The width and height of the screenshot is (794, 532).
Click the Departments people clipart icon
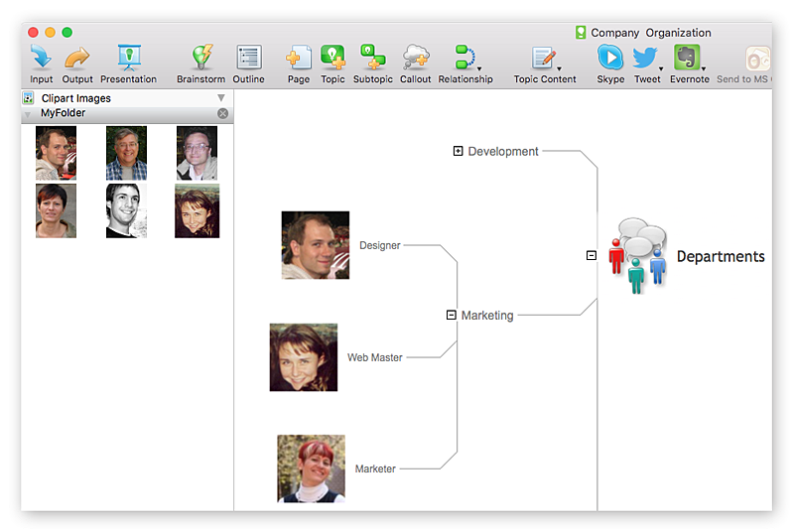click(637, 256)
